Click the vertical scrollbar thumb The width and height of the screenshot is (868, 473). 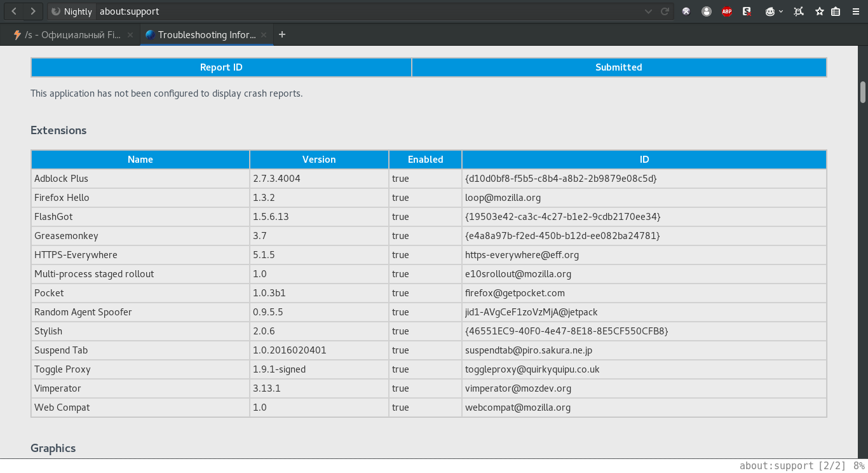tap(863, 92)
